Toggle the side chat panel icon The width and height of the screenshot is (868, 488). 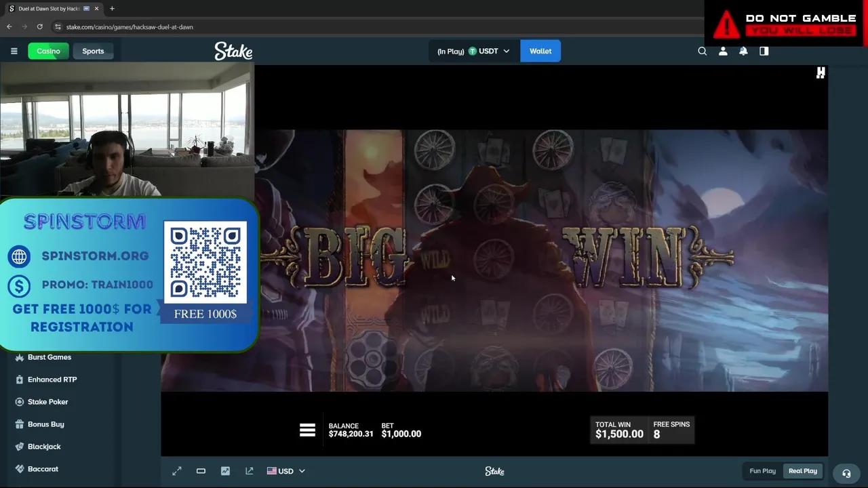(x=764, y=51)
